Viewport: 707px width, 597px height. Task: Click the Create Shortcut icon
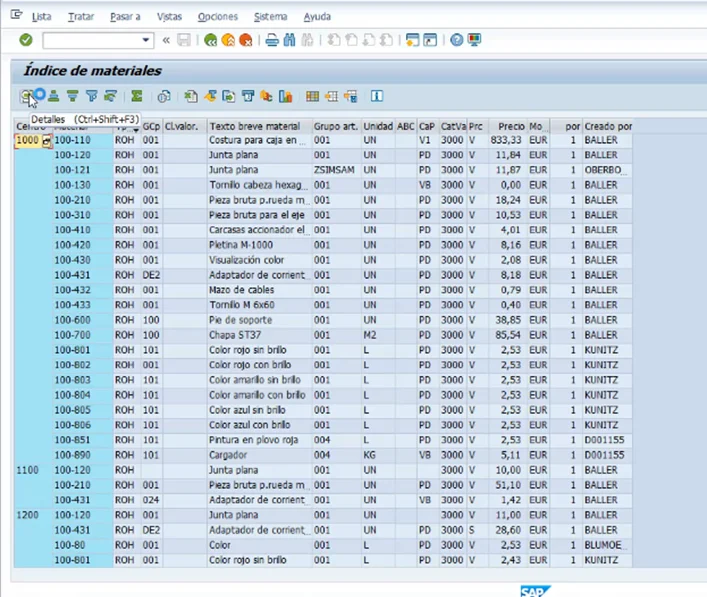click(x=430, y=40)
